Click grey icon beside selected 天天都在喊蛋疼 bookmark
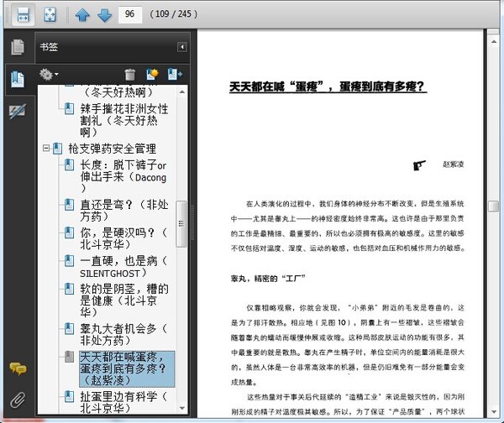504x423 pixels. point(70,357)
